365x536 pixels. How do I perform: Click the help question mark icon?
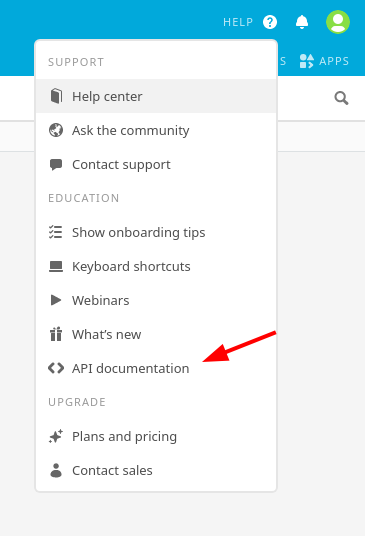tap(270, 22)
